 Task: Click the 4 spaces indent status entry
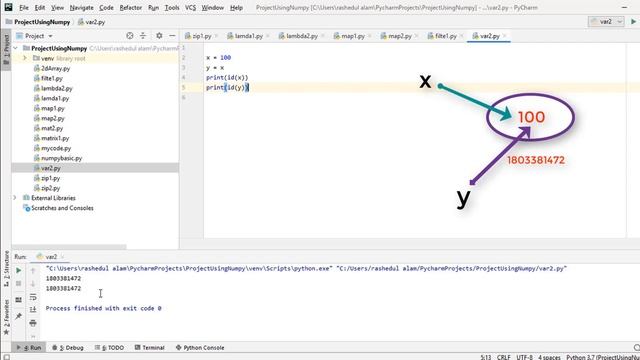pos(549,357)
